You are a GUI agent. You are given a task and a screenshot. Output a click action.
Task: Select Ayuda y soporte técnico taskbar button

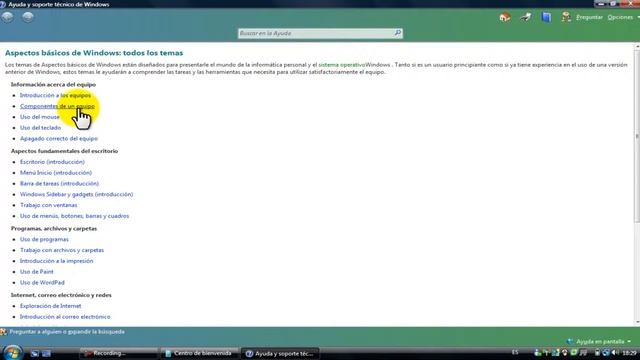coord(280,353)
